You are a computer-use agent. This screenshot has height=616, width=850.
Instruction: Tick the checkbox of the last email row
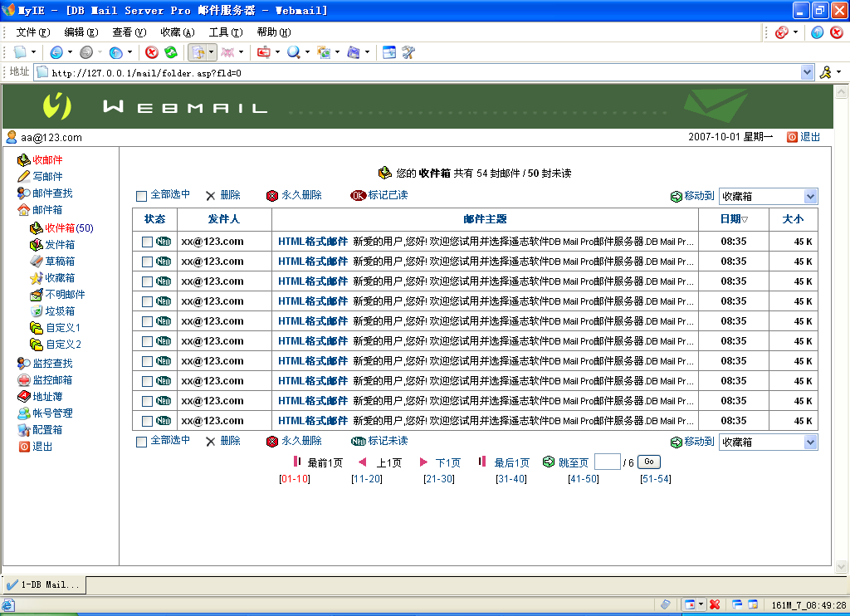click(147, 421)
